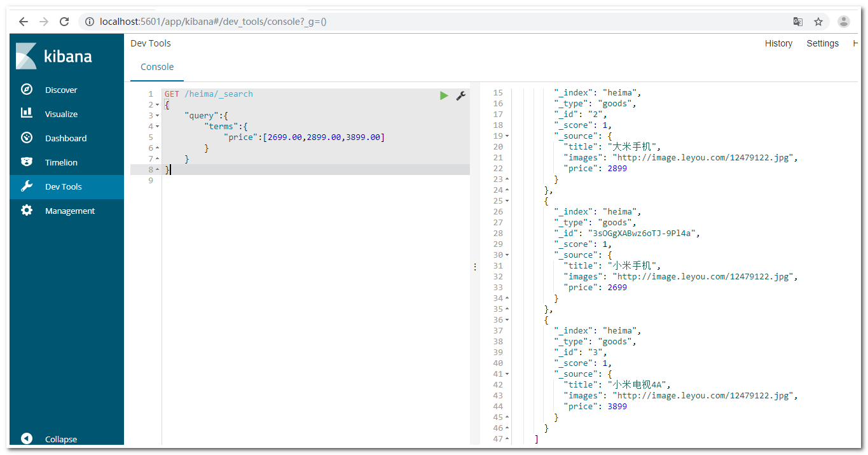Collapse "_source" at response line 19
The image size is (868, 455).
click(x=507, y=136)
